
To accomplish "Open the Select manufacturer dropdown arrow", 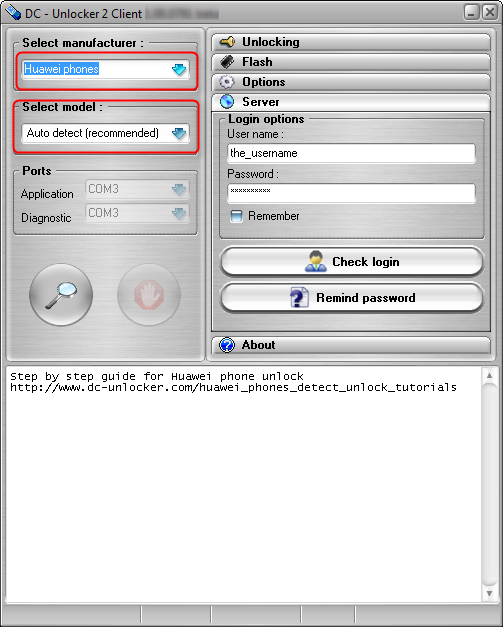I will point(179,69).
